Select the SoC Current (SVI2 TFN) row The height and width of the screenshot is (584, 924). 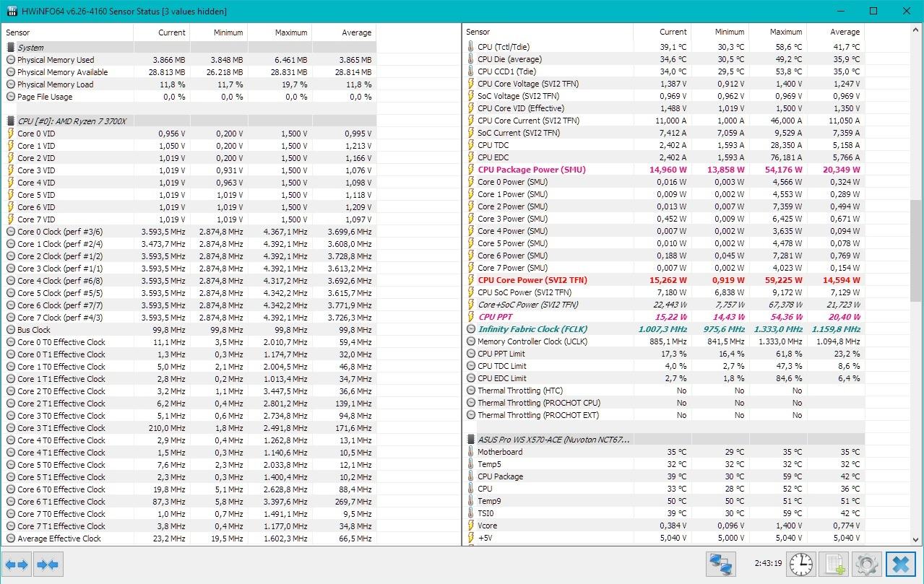tap(664, 133)
